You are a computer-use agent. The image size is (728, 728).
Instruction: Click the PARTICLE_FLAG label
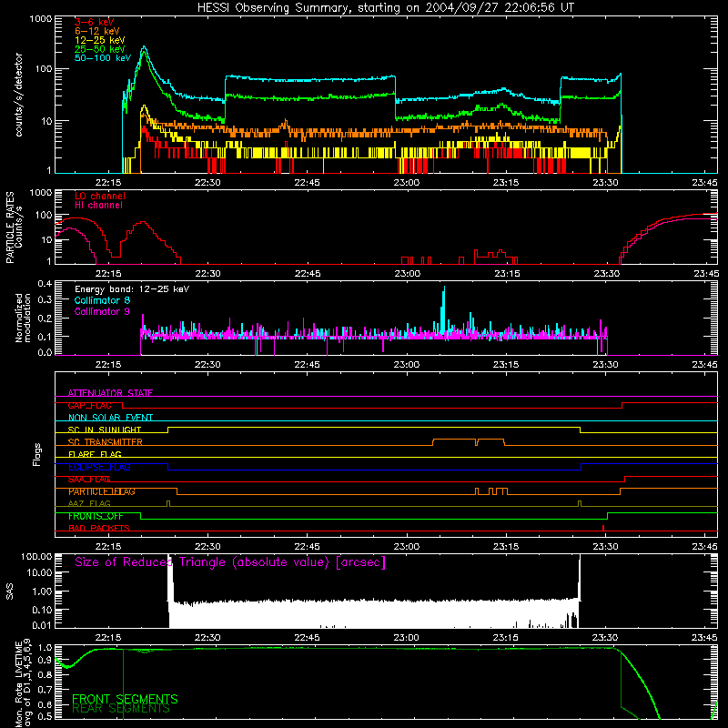point(102,491)
